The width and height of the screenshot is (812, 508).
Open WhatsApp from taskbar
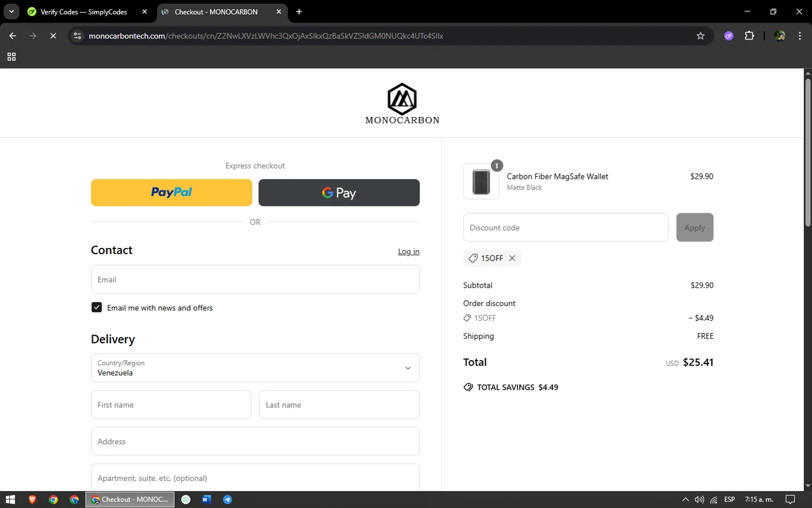point(186,499)
